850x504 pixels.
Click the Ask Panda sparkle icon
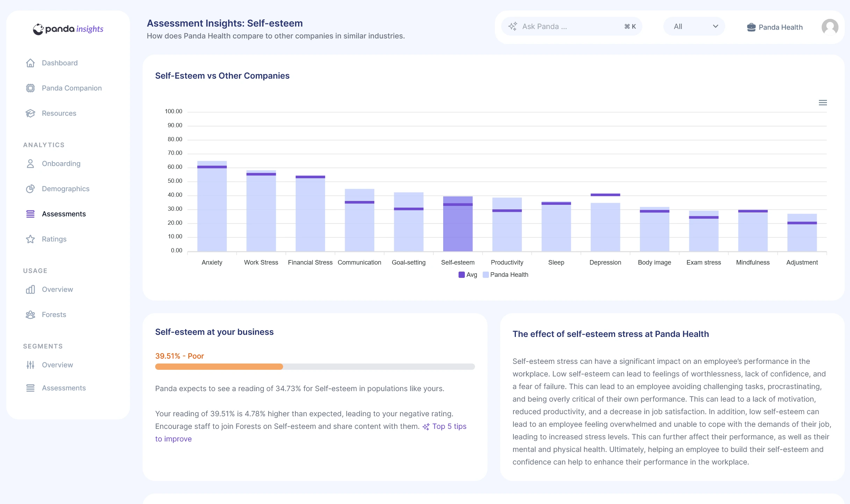click(x=512, y=26)
